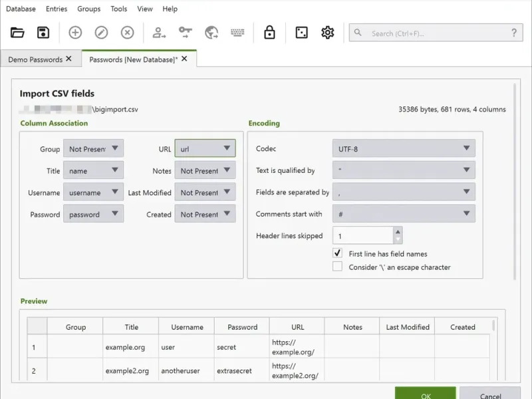The image size is (532, 399).
Task: Toggle 'First line has field names' checkbox
Action: click(338, 253)
